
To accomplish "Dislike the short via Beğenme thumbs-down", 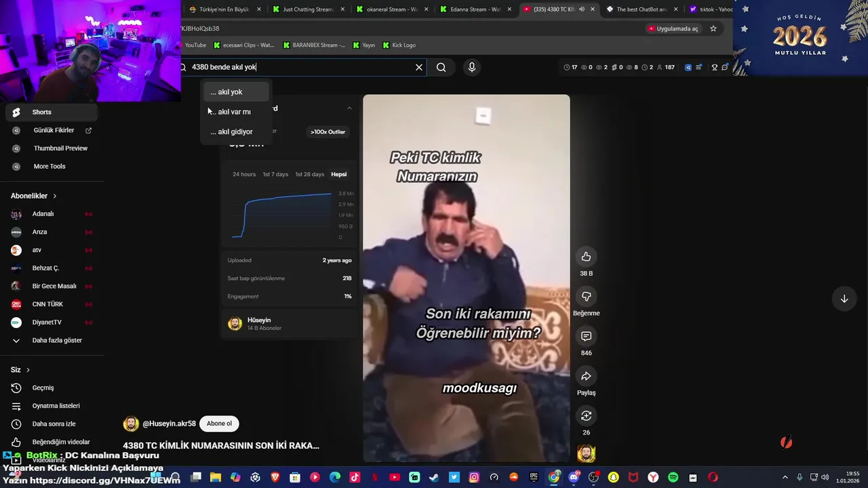I will click(586, 296).
